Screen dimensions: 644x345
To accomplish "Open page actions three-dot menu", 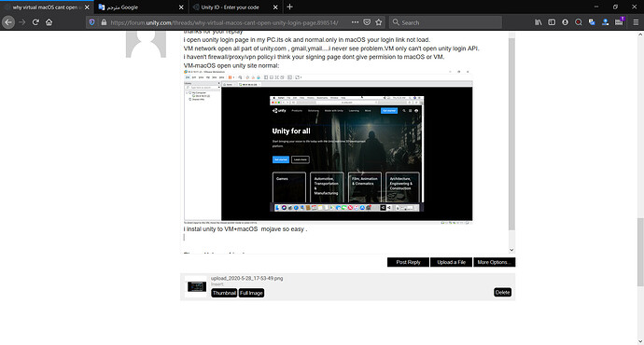I will (355, 22).
